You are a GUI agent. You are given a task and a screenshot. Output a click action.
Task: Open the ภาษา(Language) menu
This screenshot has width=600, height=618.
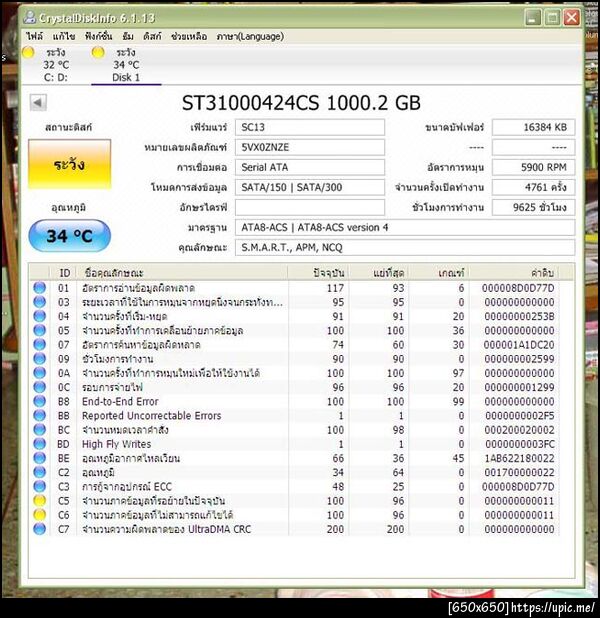(x=250, y=36)
